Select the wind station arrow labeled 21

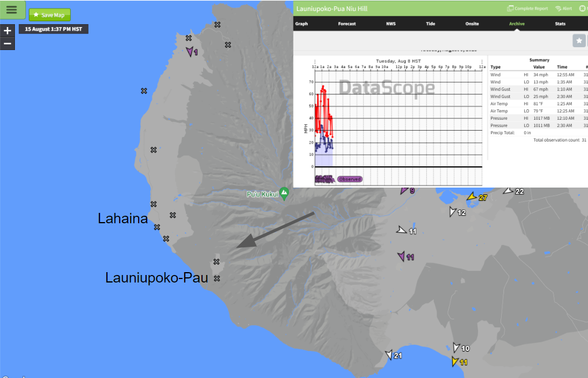390,355
